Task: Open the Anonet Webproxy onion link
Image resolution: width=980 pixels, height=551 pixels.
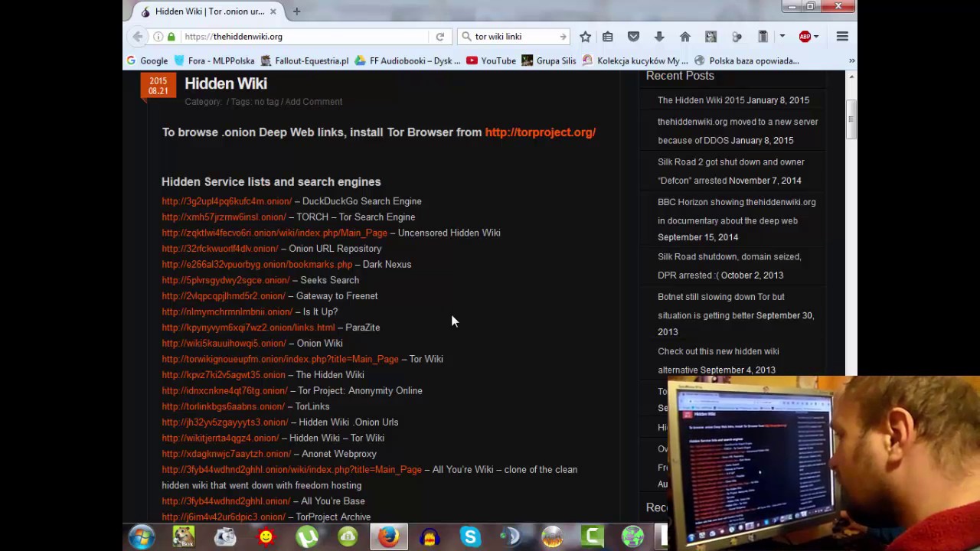Action: pos(226,454)
